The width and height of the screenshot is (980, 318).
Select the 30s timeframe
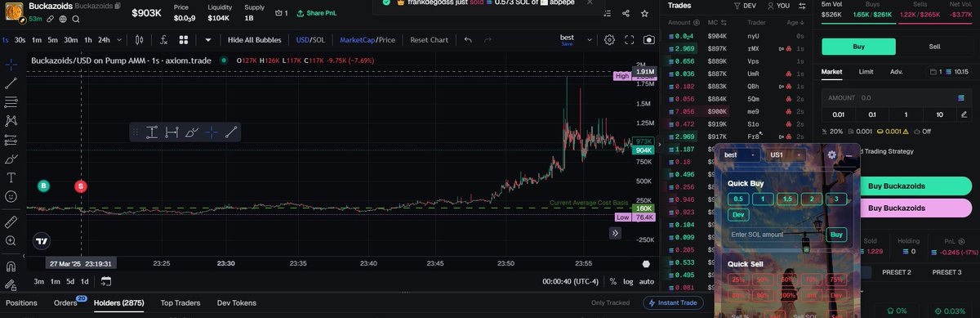[x=20, y=39]
